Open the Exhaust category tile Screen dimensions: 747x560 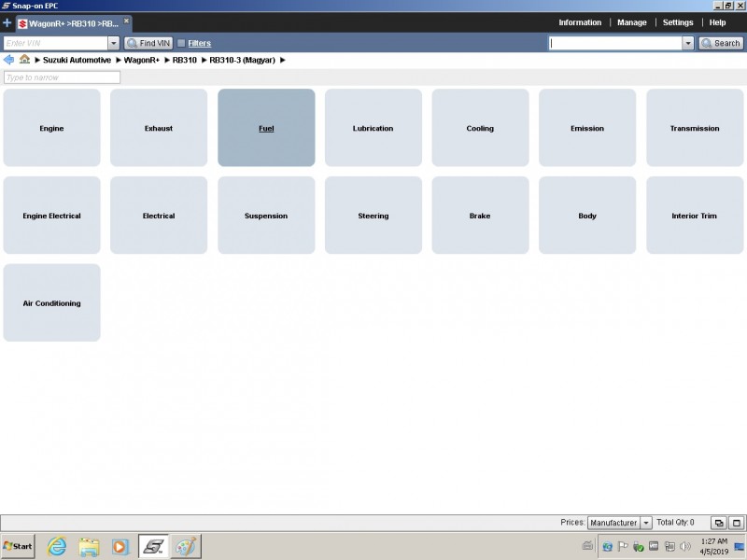tap(159, 128)
